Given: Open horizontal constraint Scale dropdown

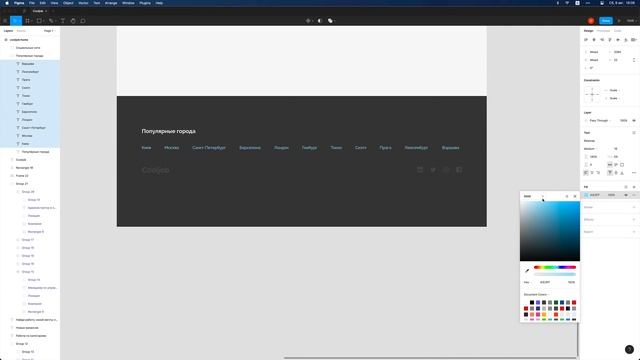Looking at the screenshot, I should click(x=614, y=90).
